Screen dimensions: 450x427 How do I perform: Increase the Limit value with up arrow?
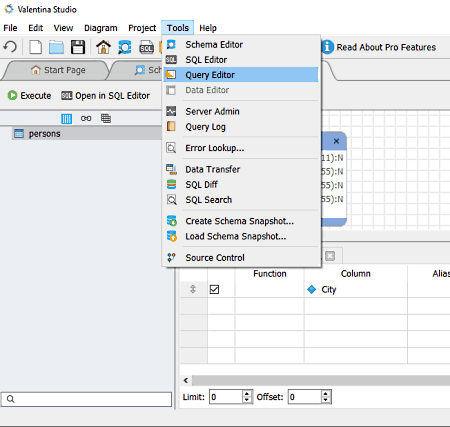point(247,394)
